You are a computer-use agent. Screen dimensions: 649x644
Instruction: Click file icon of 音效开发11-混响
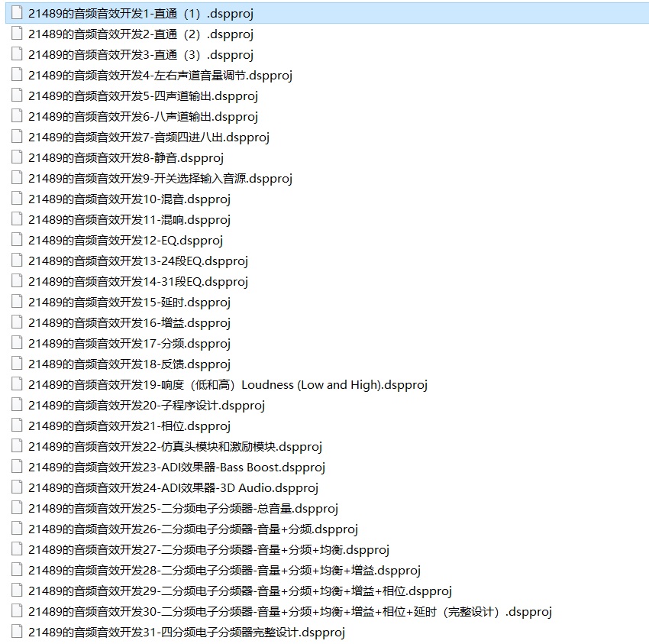[x=17, y=219]
